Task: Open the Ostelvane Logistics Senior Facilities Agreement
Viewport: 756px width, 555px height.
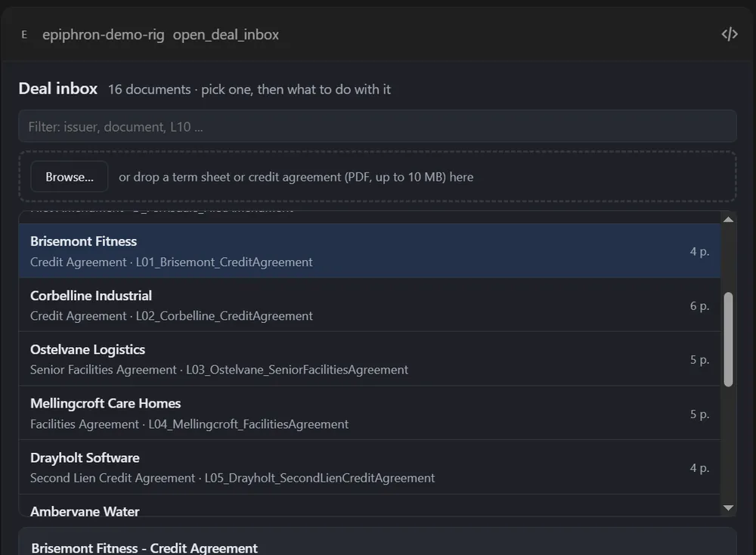Action: [x=370, y=358]
